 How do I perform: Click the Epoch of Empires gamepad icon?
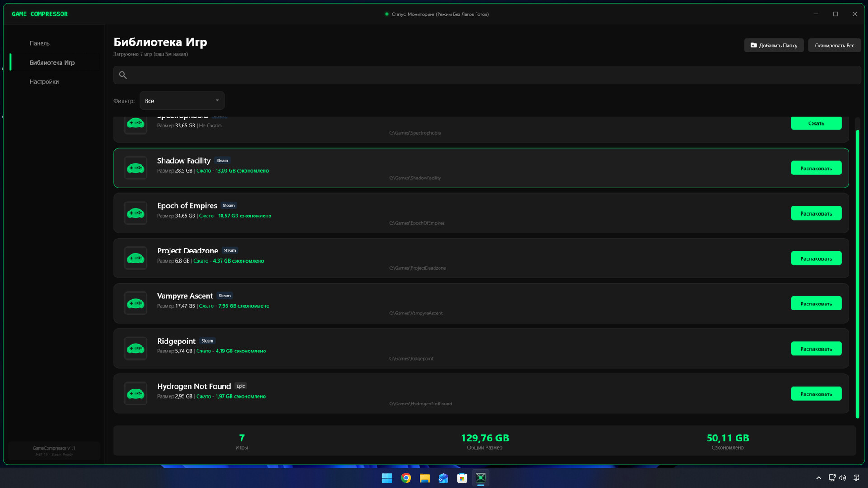135,213
